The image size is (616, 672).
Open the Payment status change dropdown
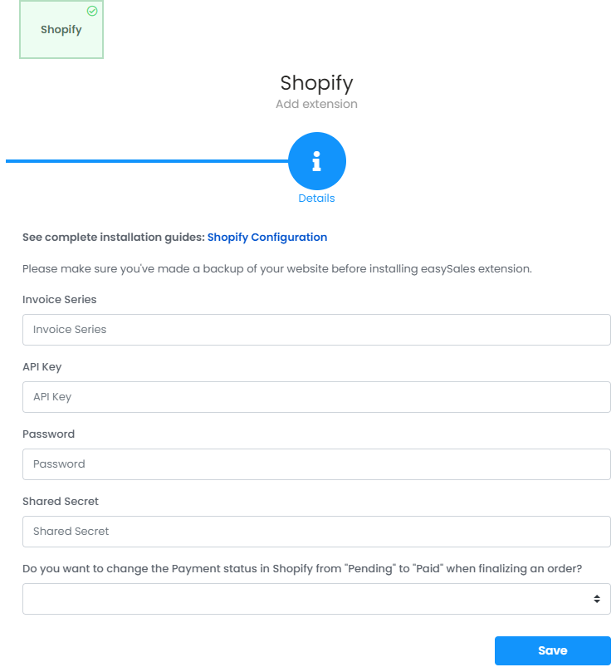coord(316,599)
